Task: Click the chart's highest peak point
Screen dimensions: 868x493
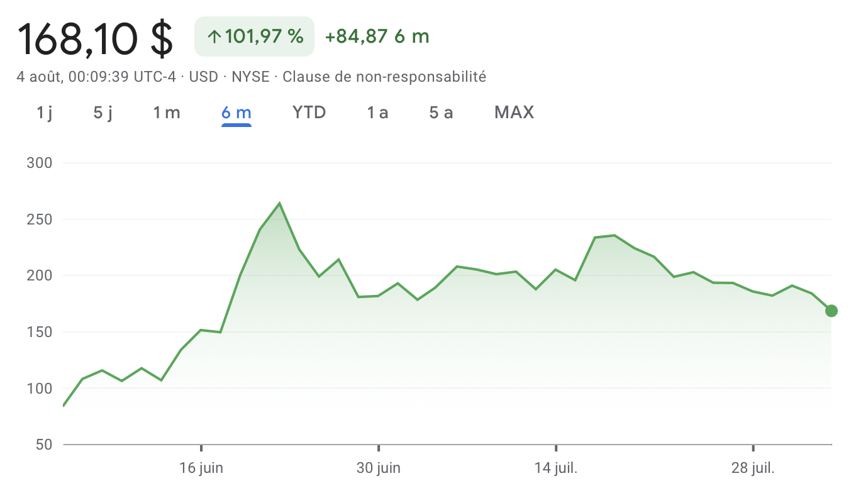Action: pyautogui.click(x=279, y=203)
